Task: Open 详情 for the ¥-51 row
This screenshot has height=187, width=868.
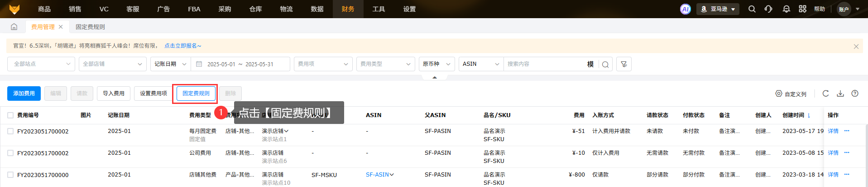Action: (x=833, y=131)
